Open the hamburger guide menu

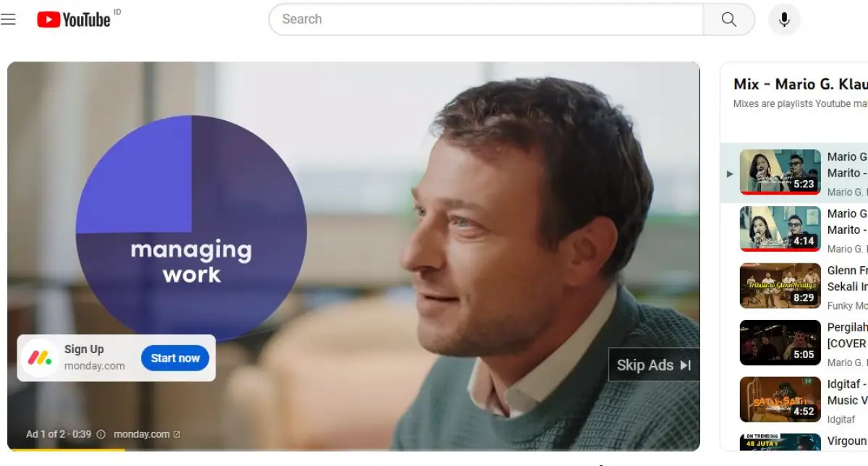coord(8,20)
